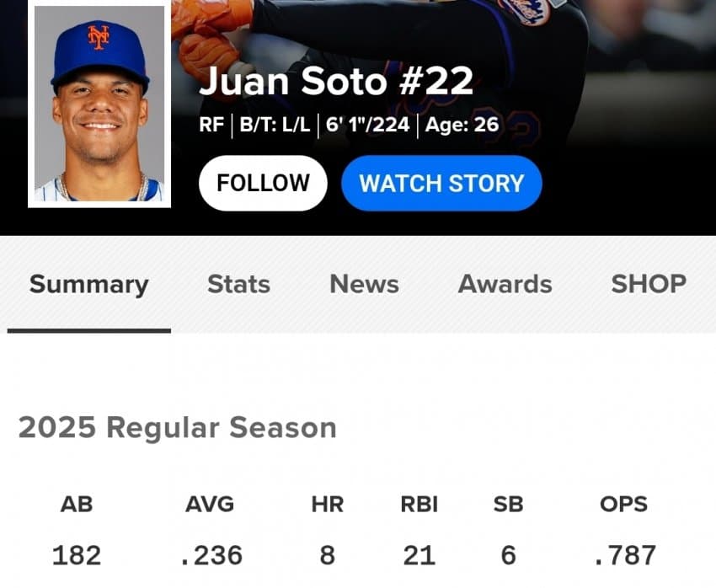Click the AVG column header
The height and width of the screenshot is (588, 716).
click(x=210, y=505)
